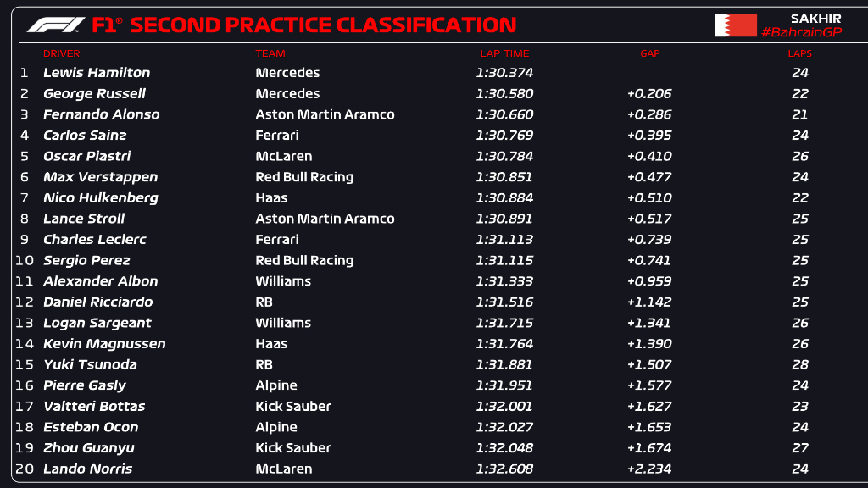Click Fernando Alonso's Aston Martin Aramco team
868x488 pixels.
click(x=325, y=114)
